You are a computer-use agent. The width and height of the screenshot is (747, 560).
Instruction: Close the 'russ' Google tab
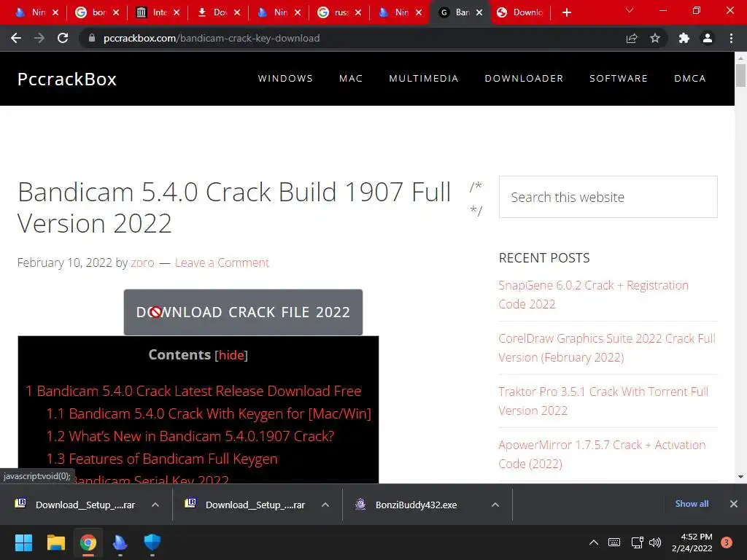(357, 12)
